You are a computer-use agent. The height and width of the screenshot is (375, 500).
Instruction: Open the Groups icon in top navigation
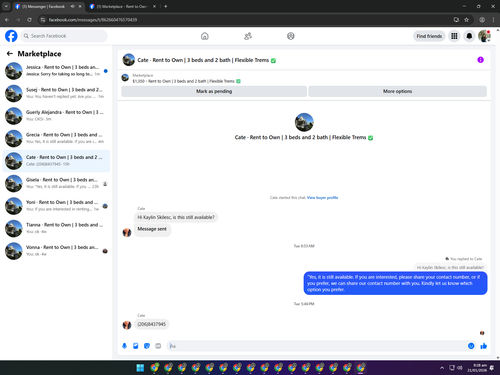pyautogui.click(x=291, y=36)
